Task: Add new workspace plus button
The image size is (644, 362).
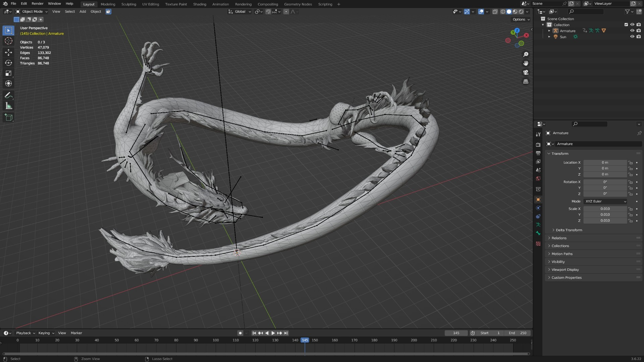Action: point(338,4)
